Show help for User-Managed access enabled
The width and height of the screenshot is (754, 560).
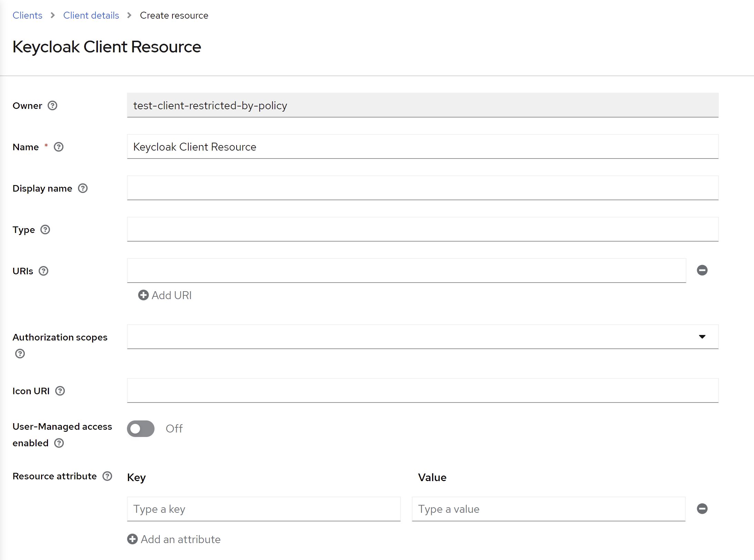(x=59, y=443)
